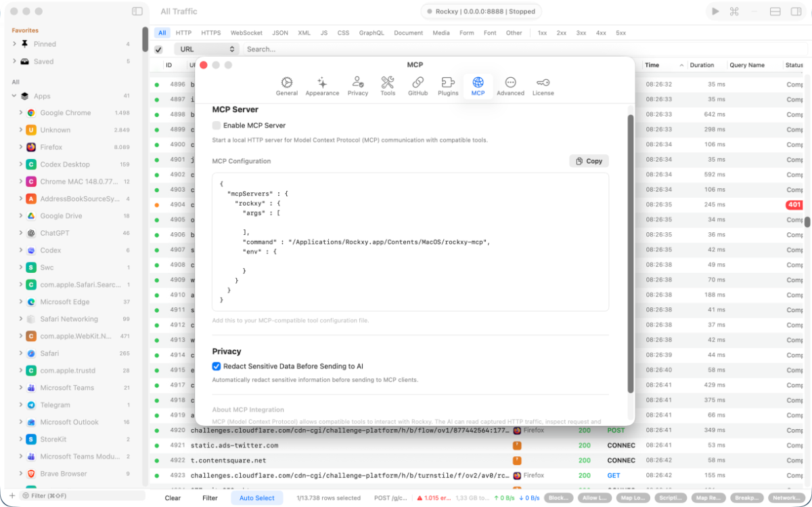Add new item with plus button
Screen dimensions: 812x507
pos(12,495)
